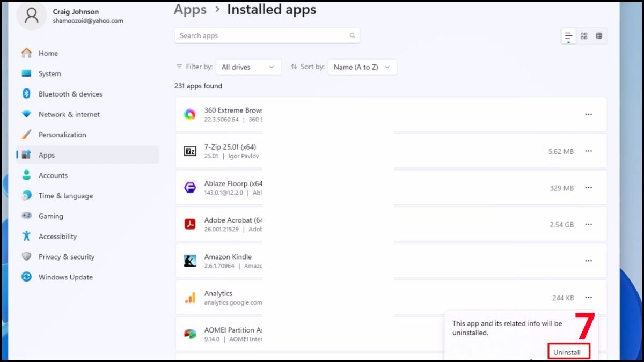This screenshot has width=644, height=362.
Task: Switch to grid view layout
Action: (x=584, y=36)
